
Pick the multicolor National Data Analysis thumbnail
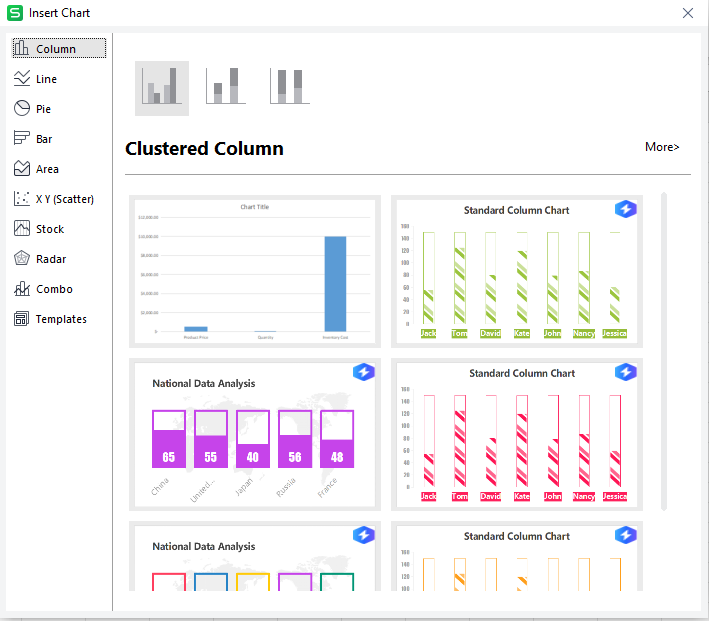[255, 556]
